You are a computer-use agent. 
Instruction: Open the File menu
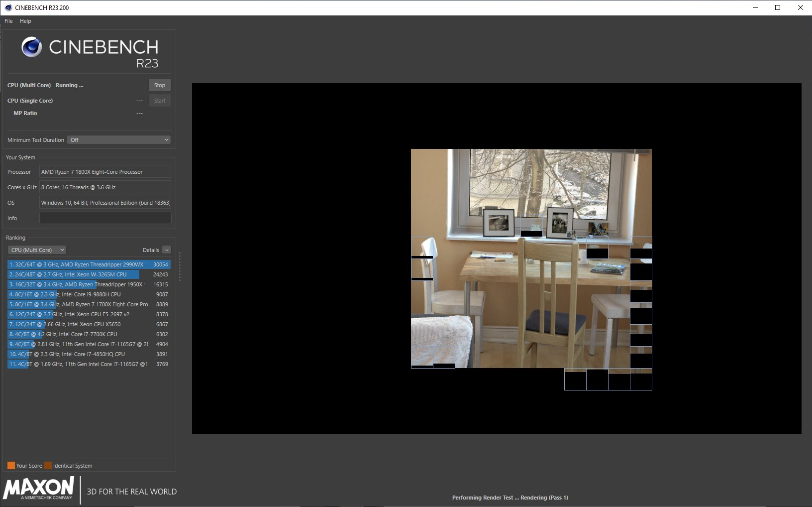pyautogui.click(x=8, y=21)
